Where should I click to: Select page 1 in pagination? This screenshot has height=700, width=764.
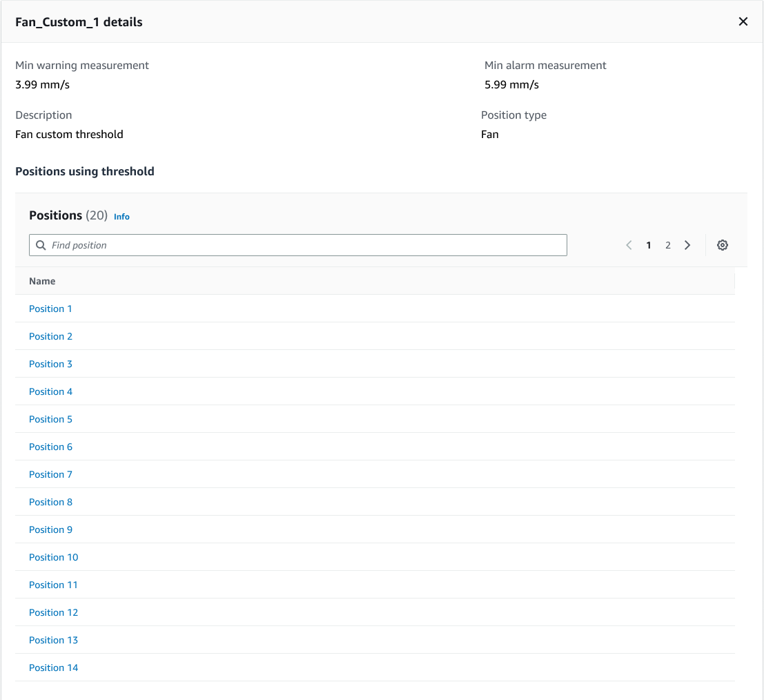pyautogui.click(x=648, y=245)
